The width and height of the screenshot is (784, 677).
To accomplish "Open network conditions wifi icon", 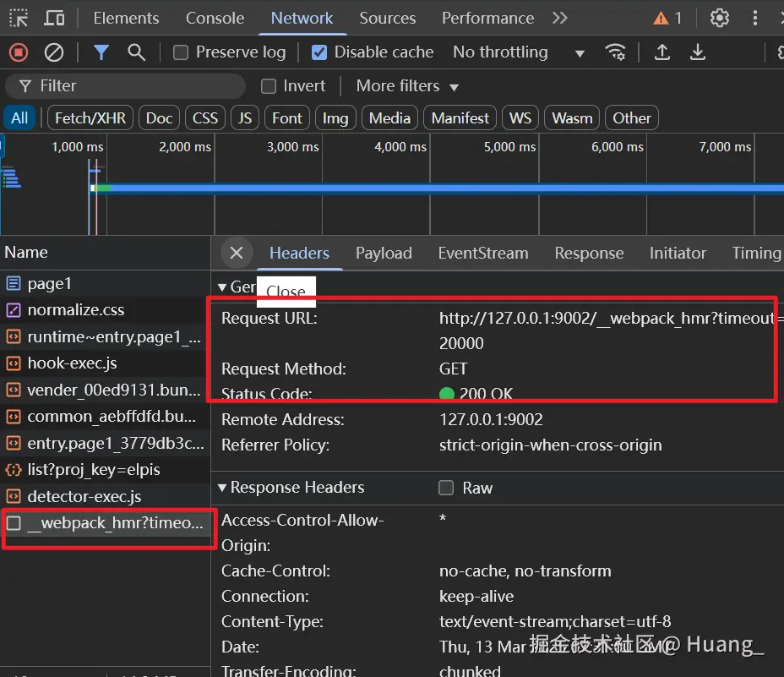I will point(616,52).
